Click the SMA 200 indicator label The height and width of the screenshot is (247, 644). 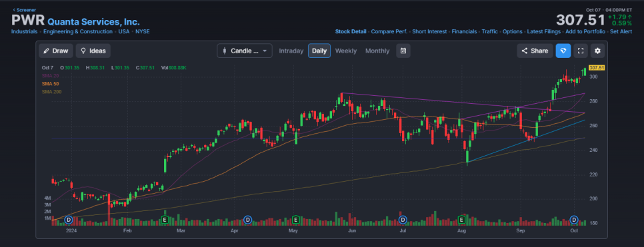tap(51, 92)
